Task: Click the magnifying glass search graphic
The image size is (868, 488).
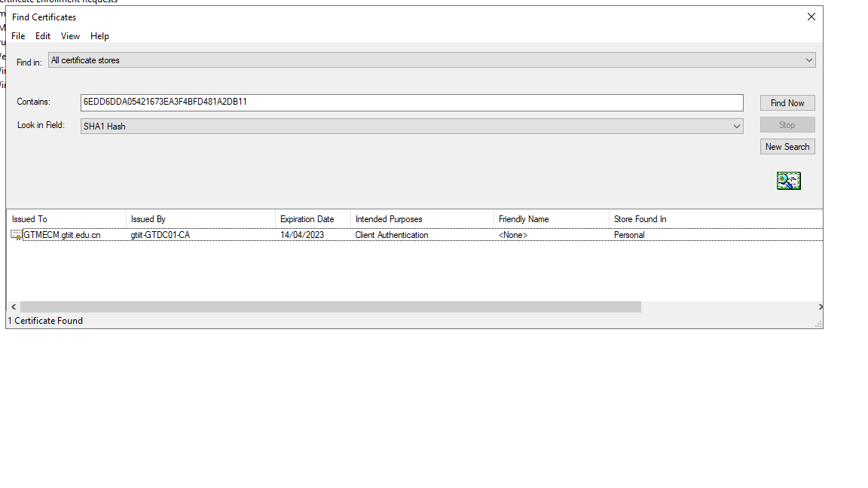Action: (x=788, y=180)
